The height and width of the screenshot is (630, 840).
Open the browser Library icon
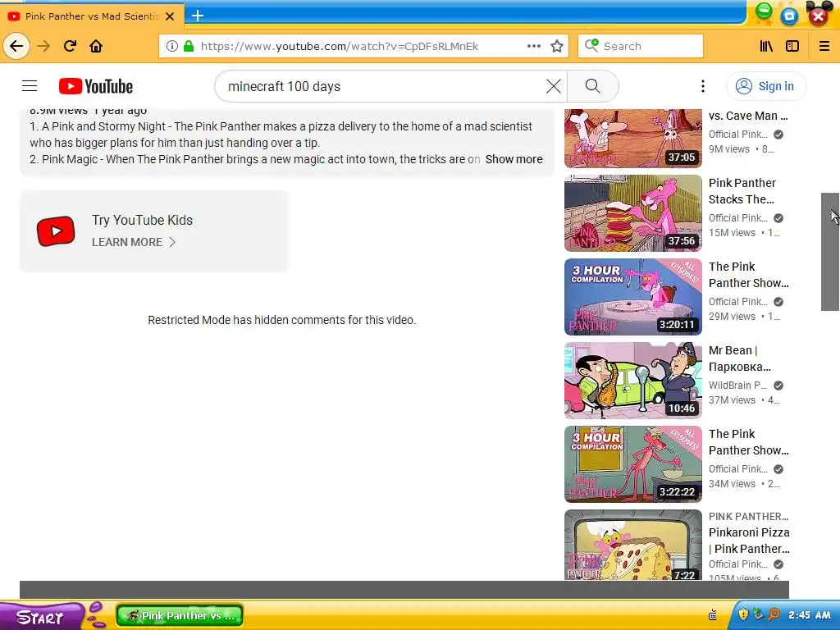tap(767, 46)
